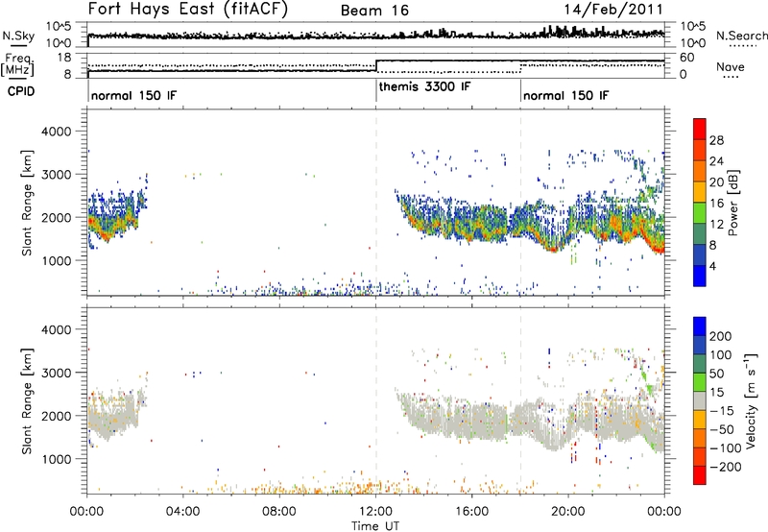Click the '4000' tick of the power panel
768x532 pixels.
56,132
